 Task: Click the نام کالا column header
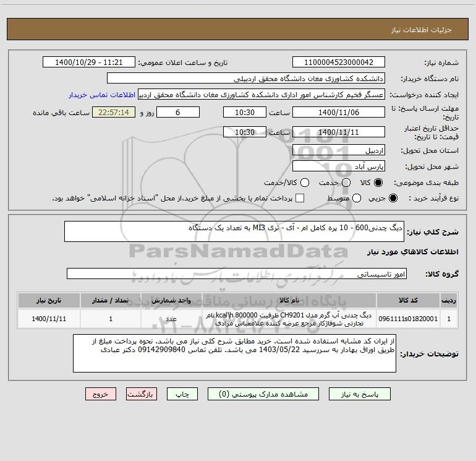(289, 300)
